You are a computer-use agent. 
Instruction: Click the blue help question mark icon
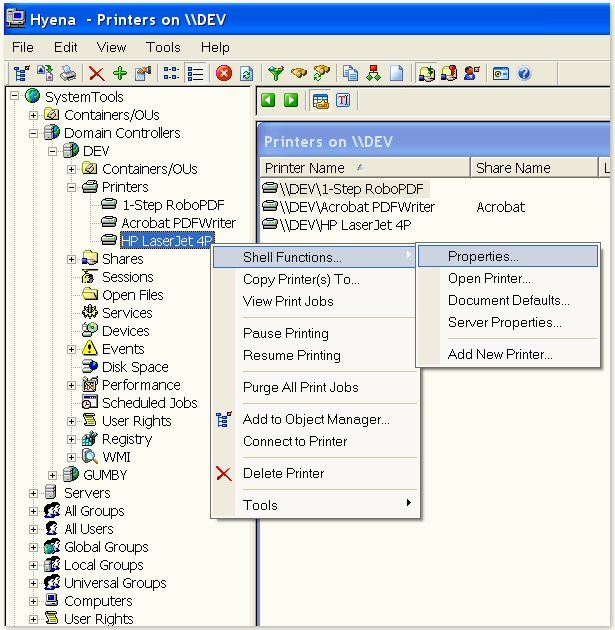click(523, 73)
